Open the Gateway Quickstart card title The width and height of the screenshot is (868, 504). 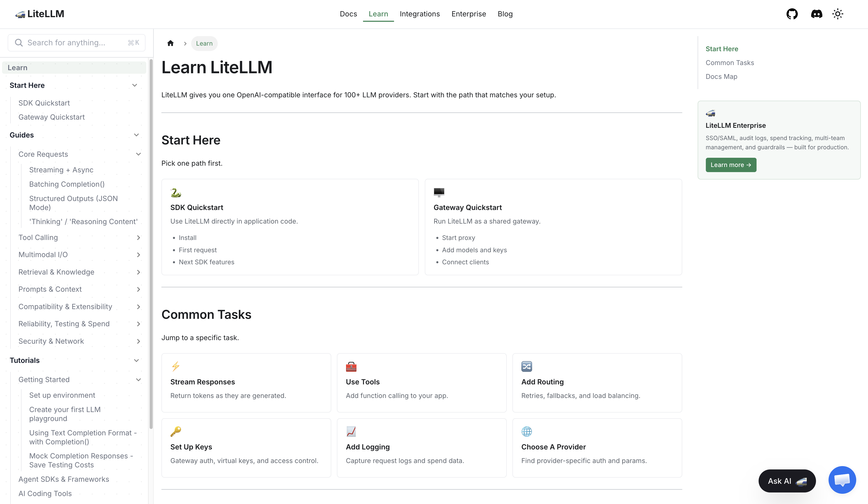[467, 208]
